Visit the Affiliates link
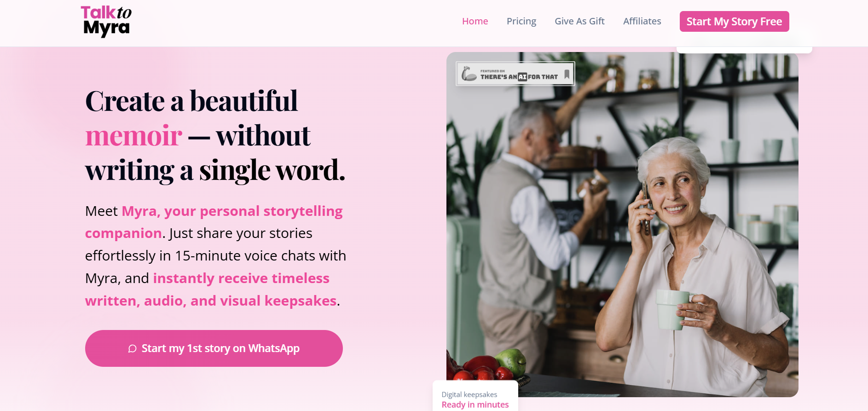Image resolution: width=868 pixels, height=411 pixels. tap(642, 21)
